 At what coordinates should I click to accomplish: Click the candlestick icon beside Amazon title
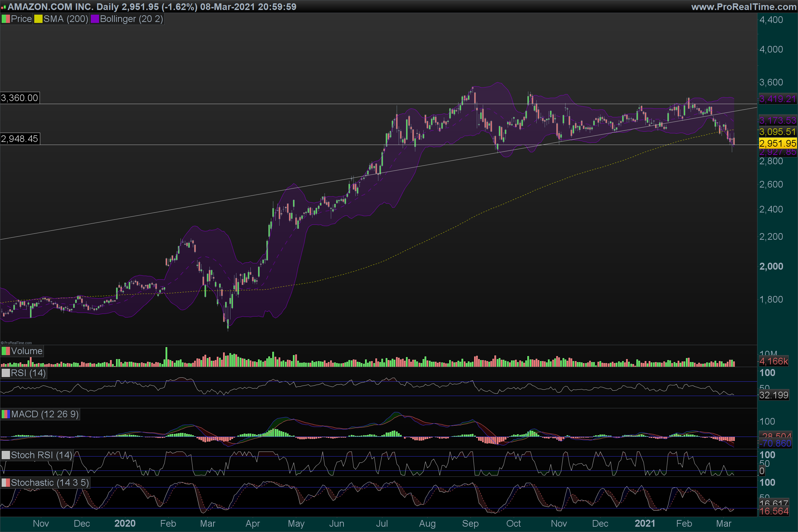tap(3, 7)
